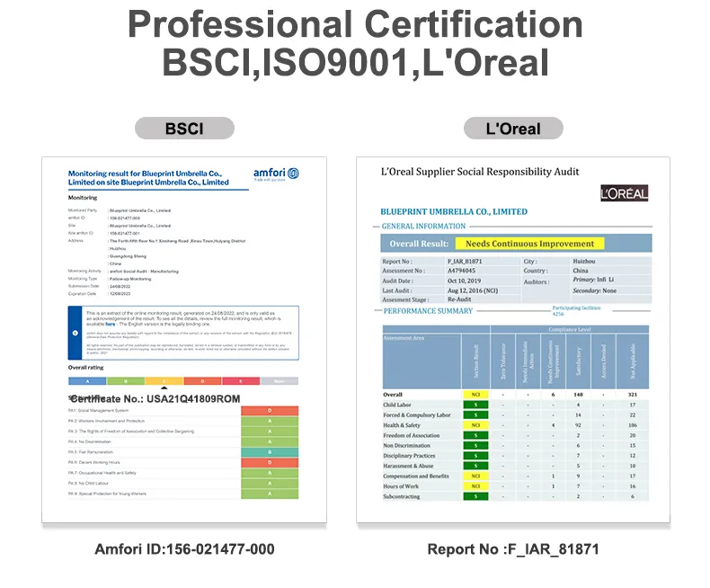Screen dimensions: 710x588
Task: Click 'amfori Social Audit - Manufacturing' activity value
Action: (144, 272)
